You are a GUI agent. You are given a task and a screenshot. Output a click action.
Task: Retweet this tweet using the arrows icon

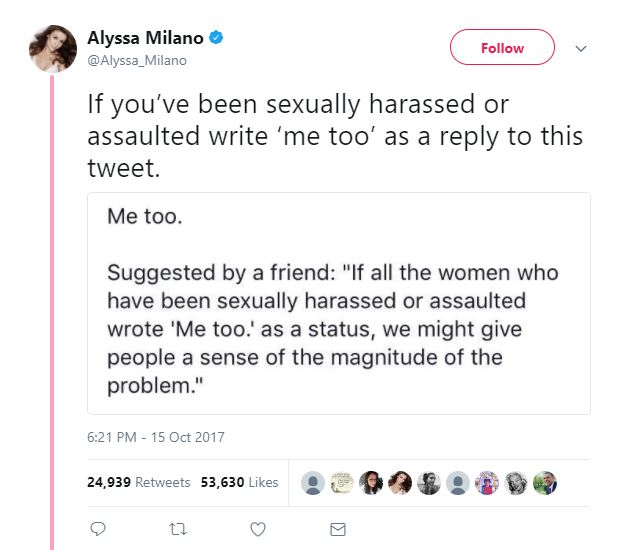[x=178, y=527]
